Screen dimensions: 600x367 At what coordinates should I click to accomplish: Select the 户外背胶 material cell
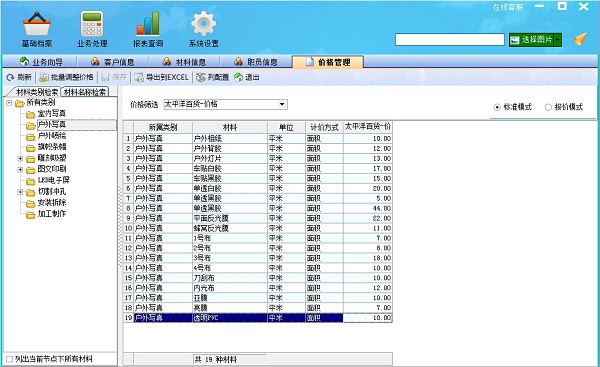[230, 148]
